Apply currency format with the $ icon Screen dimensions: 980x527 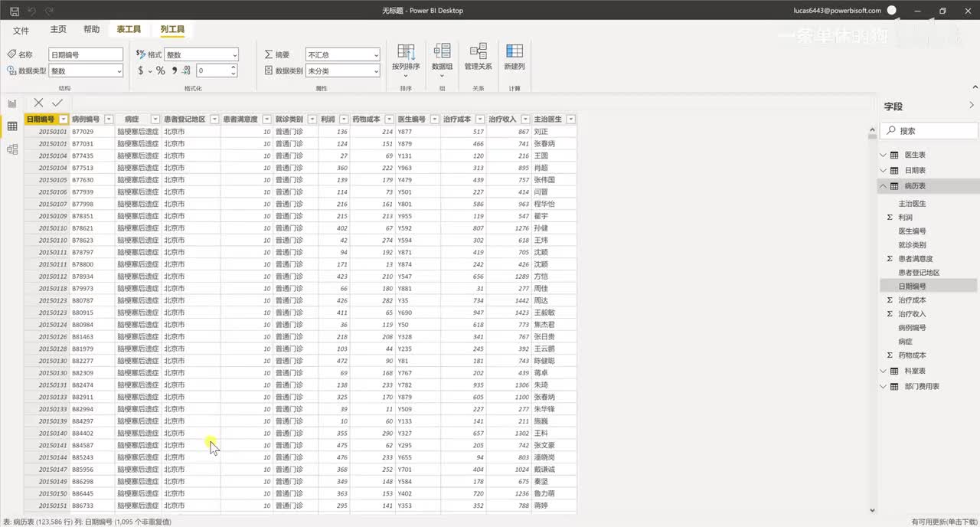coord(141,70)
